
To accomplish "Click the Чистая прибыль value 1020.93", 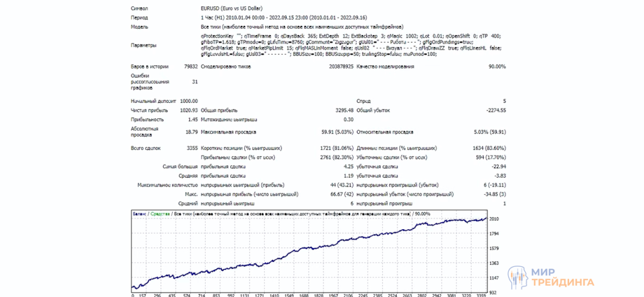I will click(188, 110).
